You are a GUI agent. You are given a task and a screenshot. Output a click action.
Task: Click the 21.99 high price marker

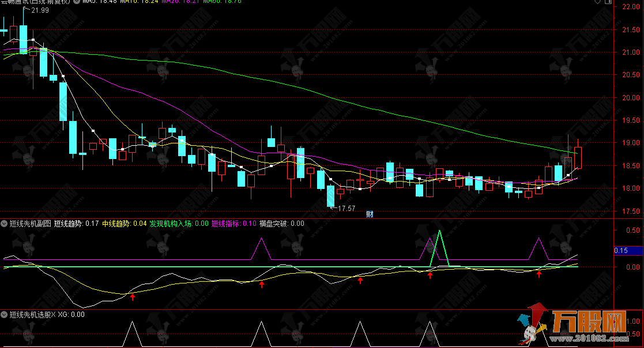click(40, 10)
